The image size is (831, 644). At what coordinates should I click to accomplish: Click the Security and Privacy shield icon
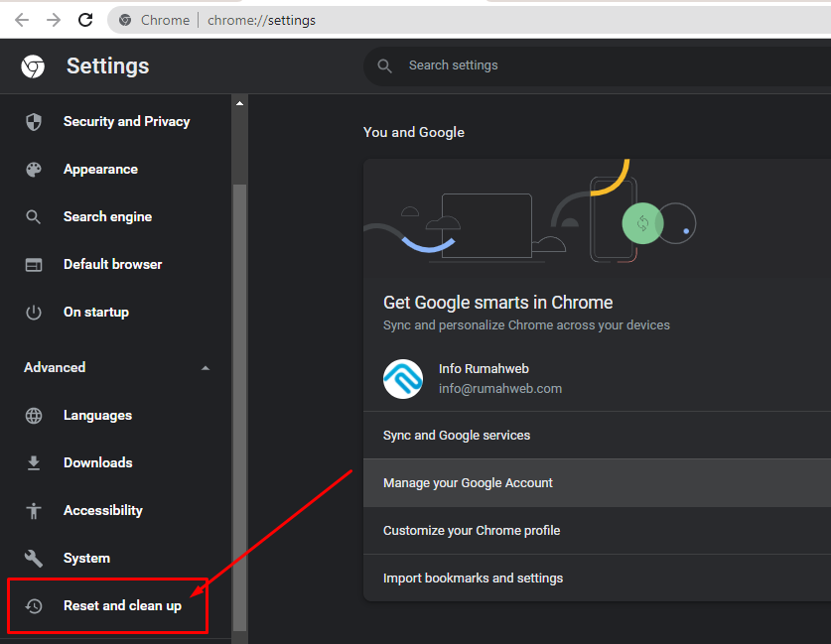pos(34,122)
